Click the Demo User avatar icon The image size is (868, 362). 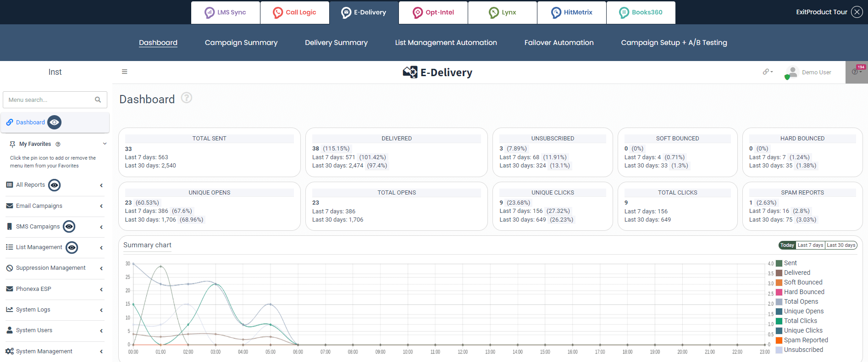coord(791,72)
